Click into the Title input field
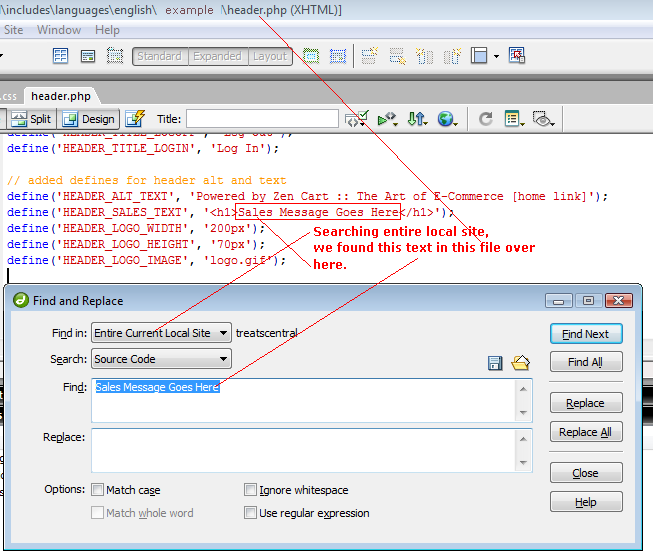The width and height of the screenshot is (653, 557). [262, 119]
